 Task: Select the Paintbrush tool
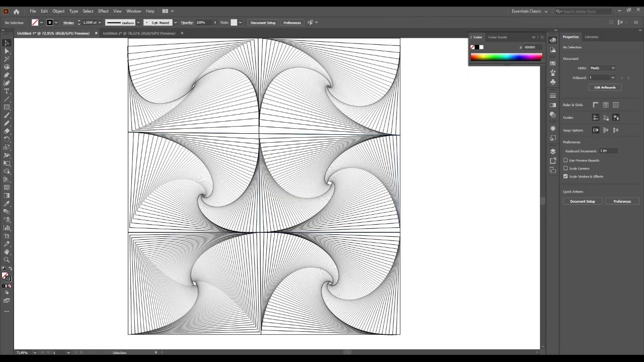(x=7, y=115)
